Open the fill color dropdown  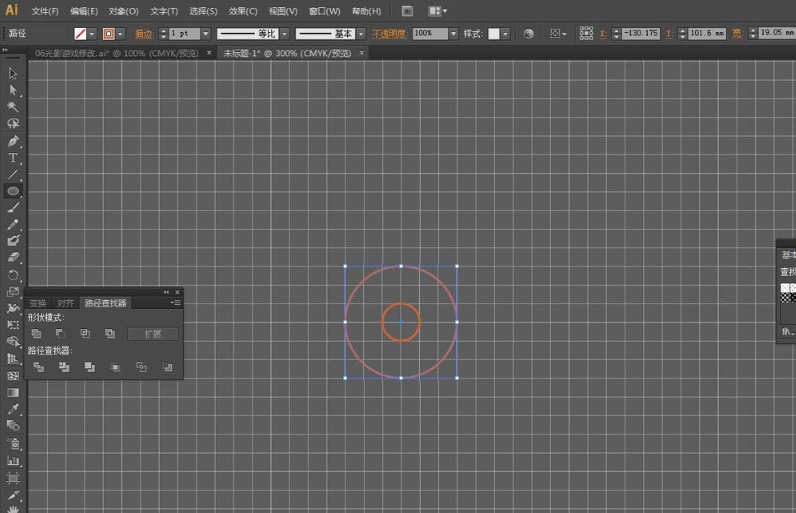(94, 34)
